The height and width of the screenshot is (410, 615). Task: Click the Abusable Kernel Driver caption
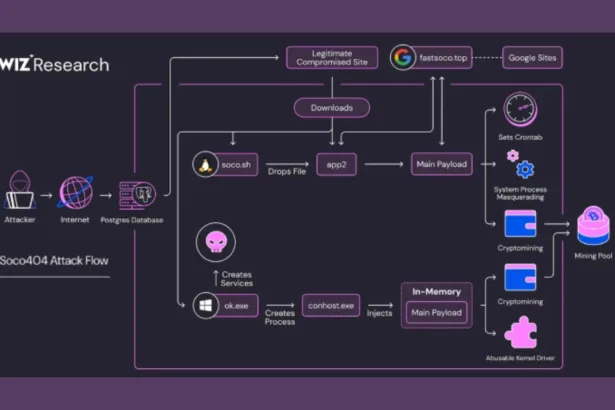[520, 358]
